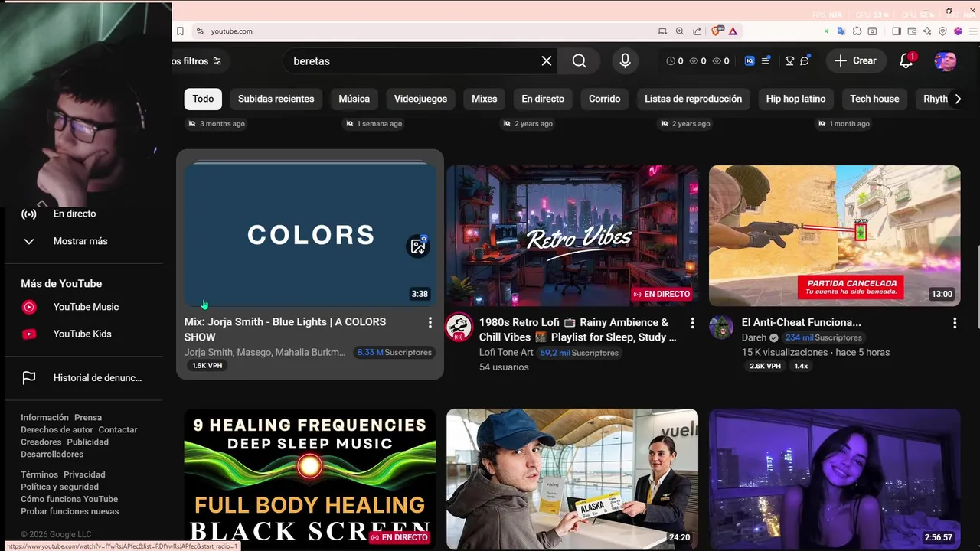Viewport: 980px width, 551px height.
Task: Click the Lofi Tone Art channel avatar
Action: coord(459,328)
